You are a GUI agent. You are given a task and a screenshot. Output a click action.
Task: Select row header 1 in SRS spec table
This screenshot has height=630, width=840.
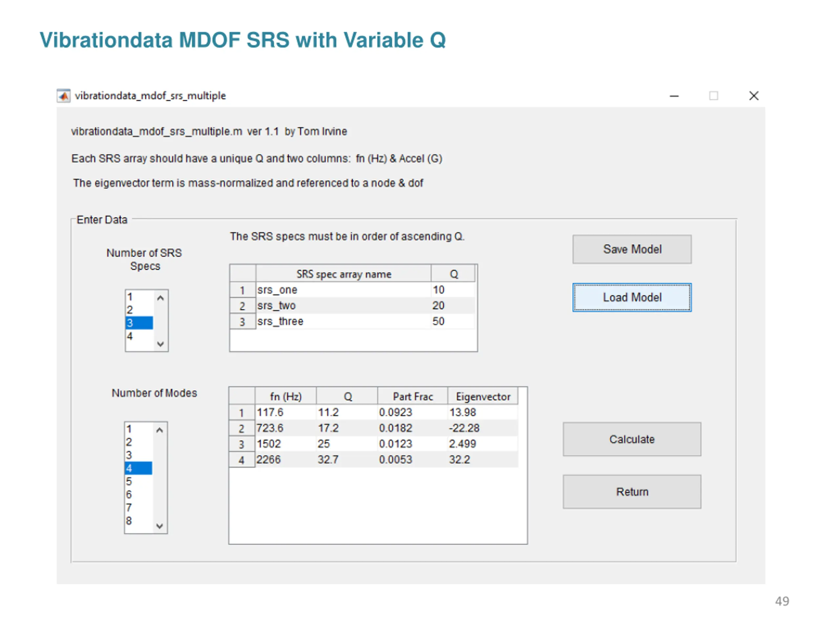pos(242,290)
